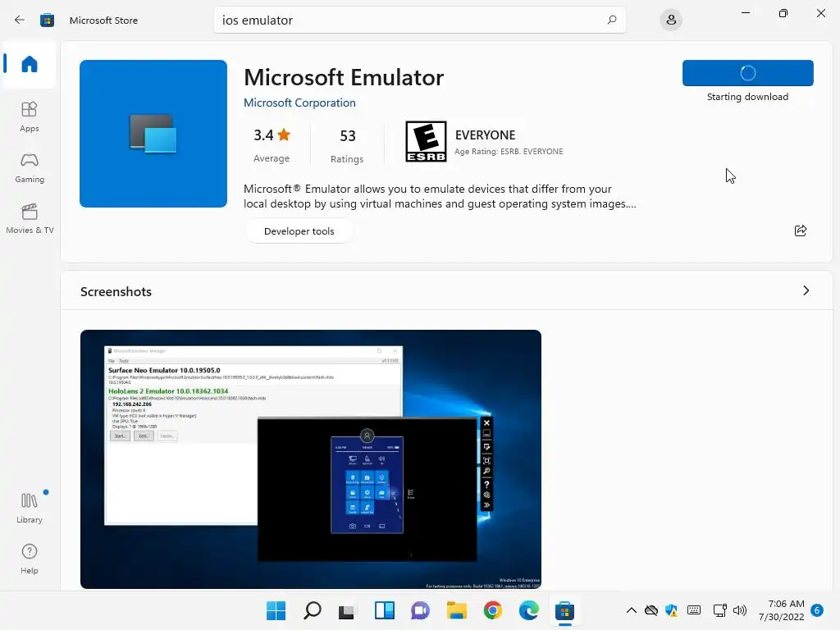This screenshot has width=840, height=630.
Task: Open taskbar Search
Action: (x=313, y=610)
